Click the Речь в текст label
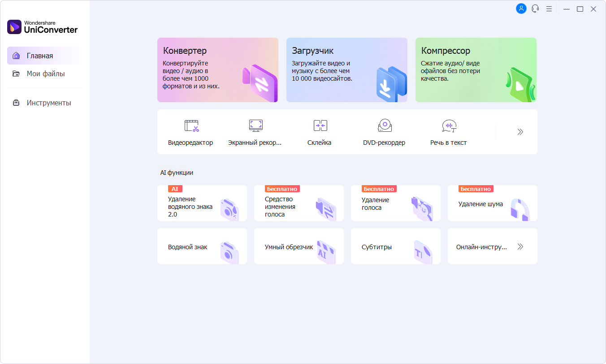This screenshot has width=606, height=364. pos(449,143)
